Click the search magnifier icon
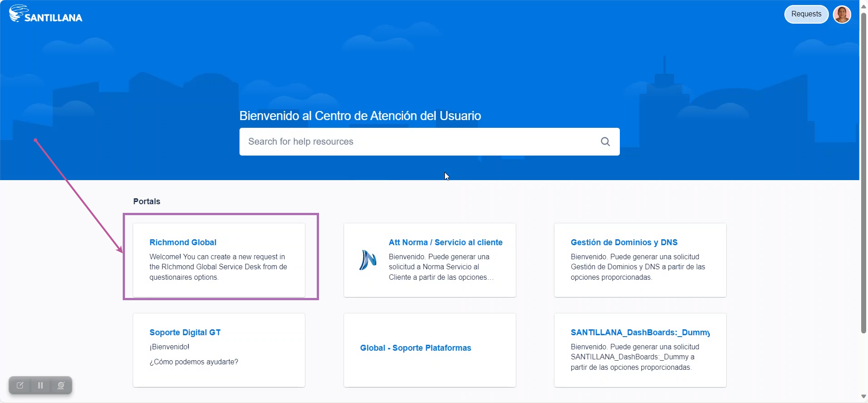 point(605,141)
